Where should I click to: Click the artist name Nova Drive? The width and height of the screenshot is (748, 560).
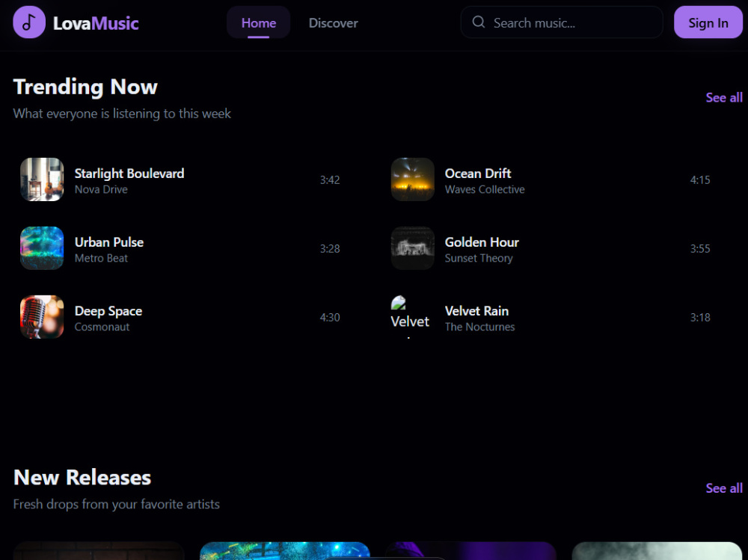coord(101,189)
